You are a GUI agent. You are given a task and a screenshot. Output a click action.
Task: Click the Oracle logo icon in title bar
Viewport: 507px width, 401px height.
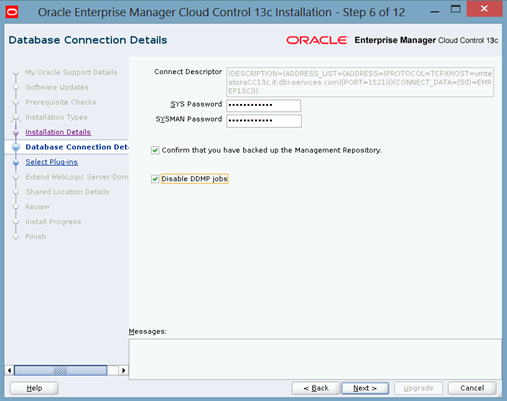point(12,12)
